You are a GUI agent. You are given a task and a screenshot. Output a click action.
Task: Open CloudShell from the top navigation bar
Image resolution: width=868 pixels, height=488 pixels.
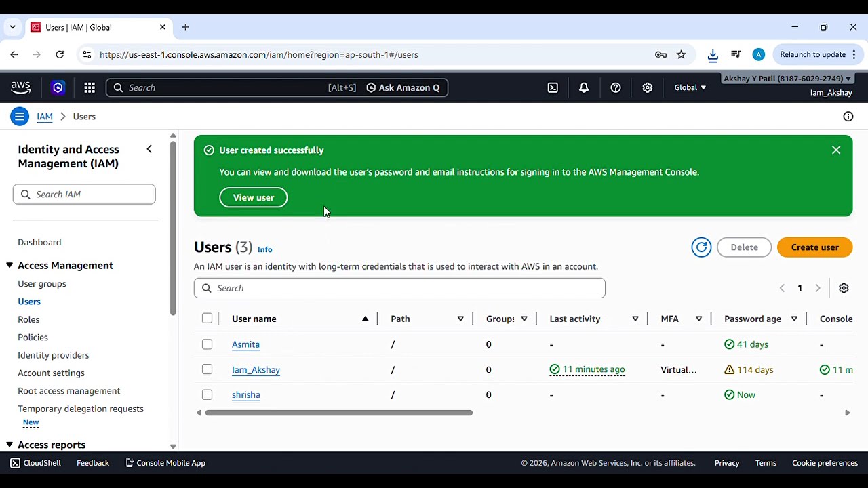click(x=553, y=87)
